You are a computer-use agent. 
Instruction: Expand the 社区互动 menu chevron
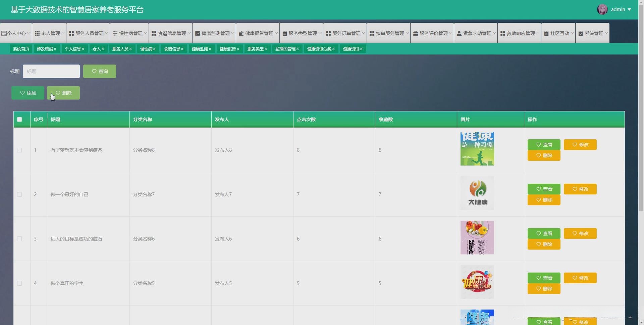572,33
